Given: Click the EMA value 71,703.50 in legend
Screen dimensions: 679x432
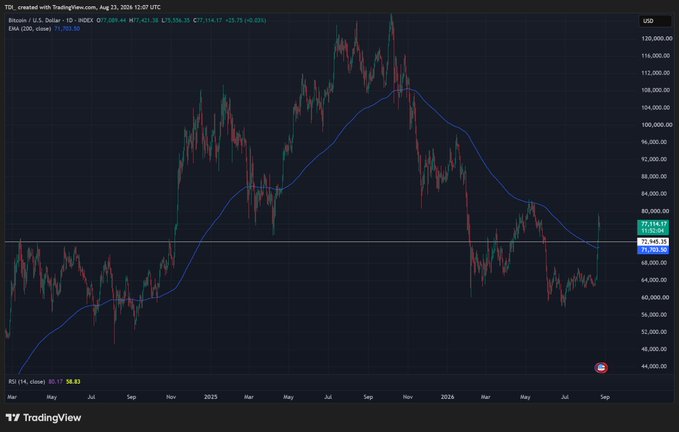Looking at the screenshot, I should tap(67, 29).
